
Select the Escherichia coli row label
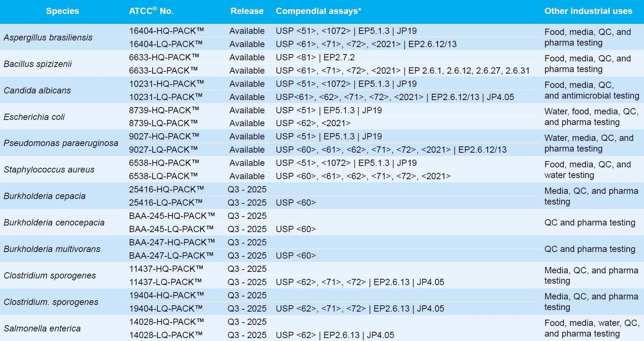(34, 117)
